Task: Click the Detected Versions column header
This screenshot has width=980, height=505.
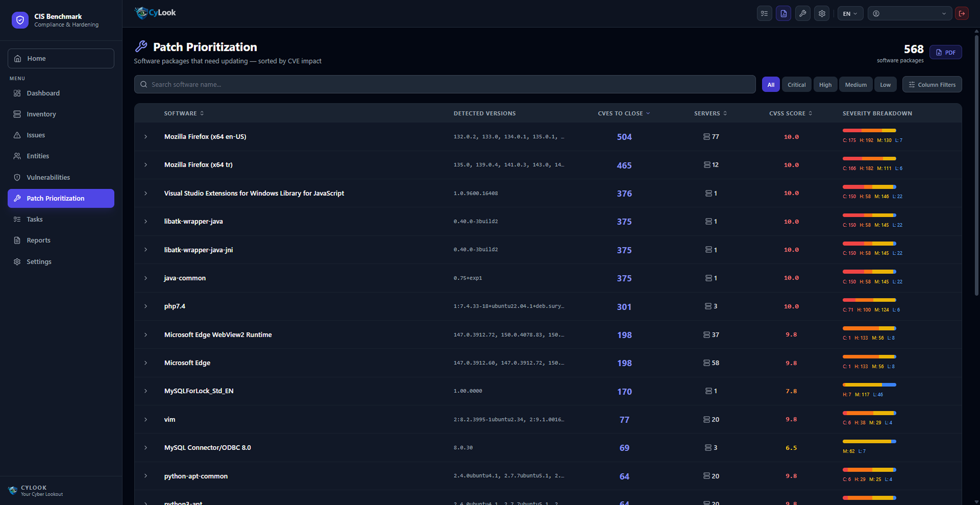Action: [x=484, y=113]
